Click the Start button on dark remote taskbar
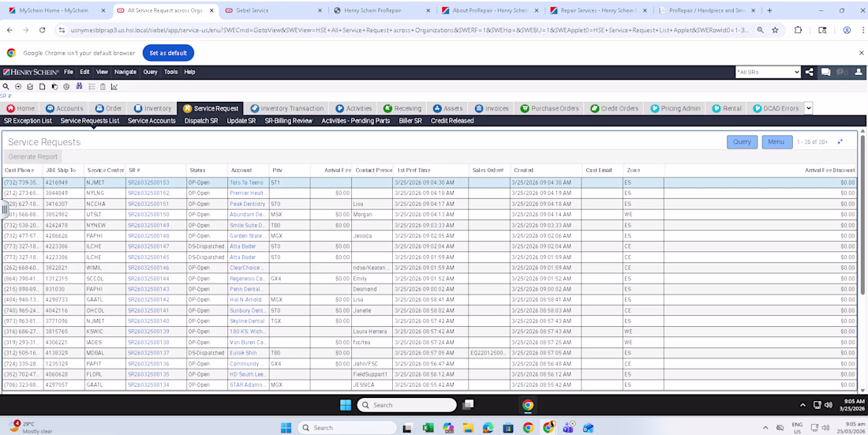The image size is (868, 435). click(x=346, y=405)
